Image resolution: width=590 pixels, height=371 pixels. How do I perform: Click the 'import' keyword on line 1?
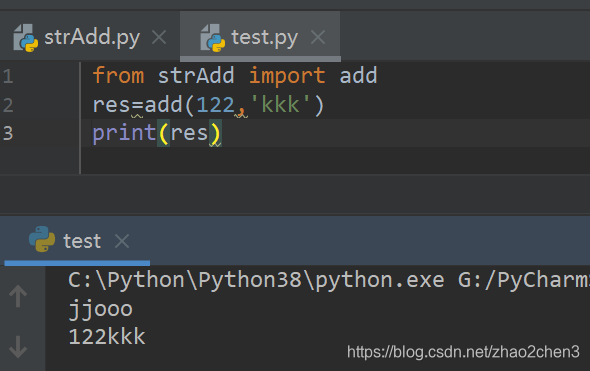(287, 76)
